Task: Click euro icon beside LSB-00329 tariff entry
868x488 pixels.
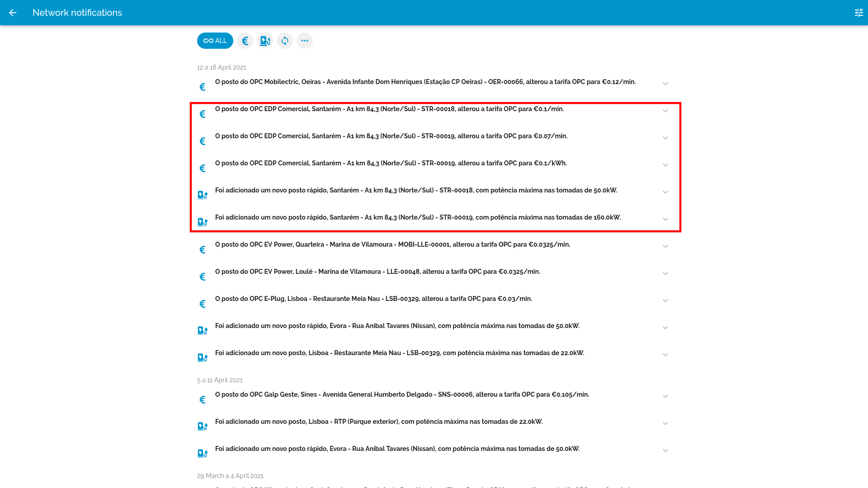Action: [203, 304]
